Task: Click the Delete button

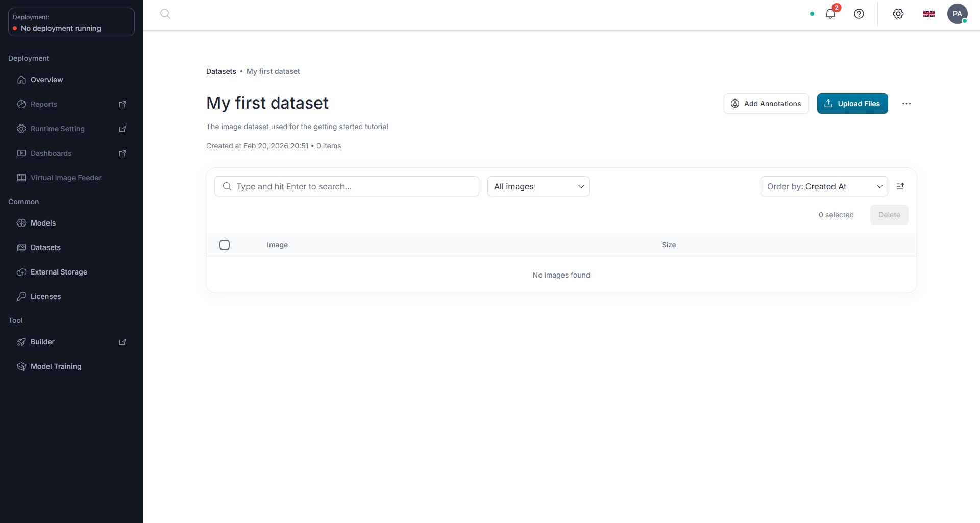Action: (889, 215)
